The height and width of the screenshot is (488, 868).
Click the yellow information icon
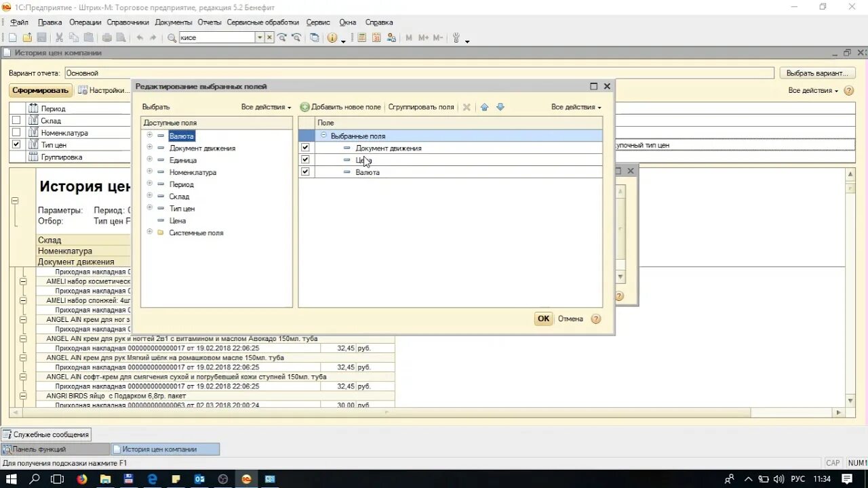click(x=332, y=38)
